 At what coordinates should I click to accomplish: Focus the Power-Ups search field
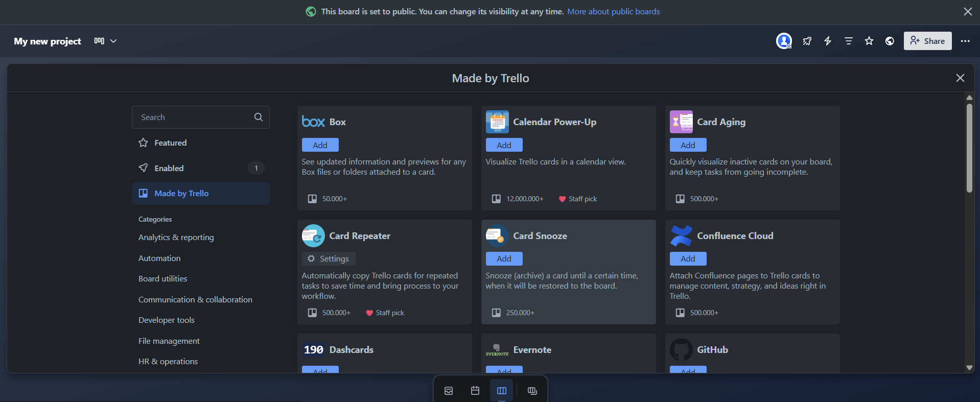[x=201, y=117]
